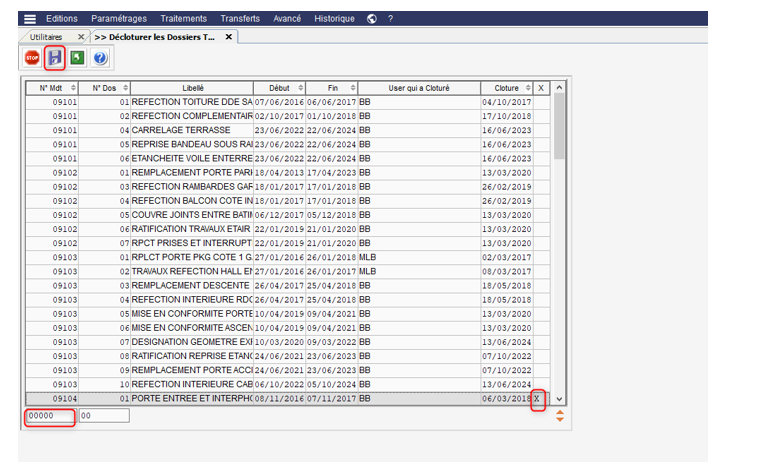The width and height of the screenshot is (762, 462).
Task: Click the 00000 mandate number input field
Action: [49, 416]
